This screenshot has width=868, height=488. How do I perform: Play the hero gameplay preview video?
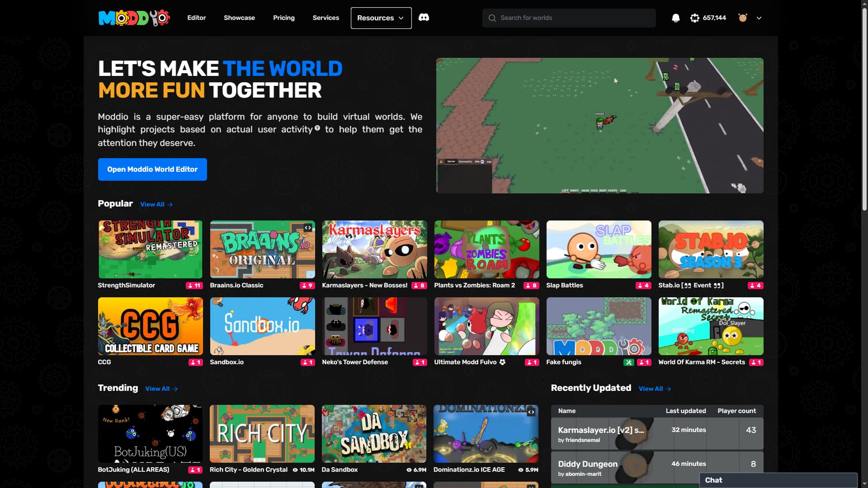(x=600, y=126)
